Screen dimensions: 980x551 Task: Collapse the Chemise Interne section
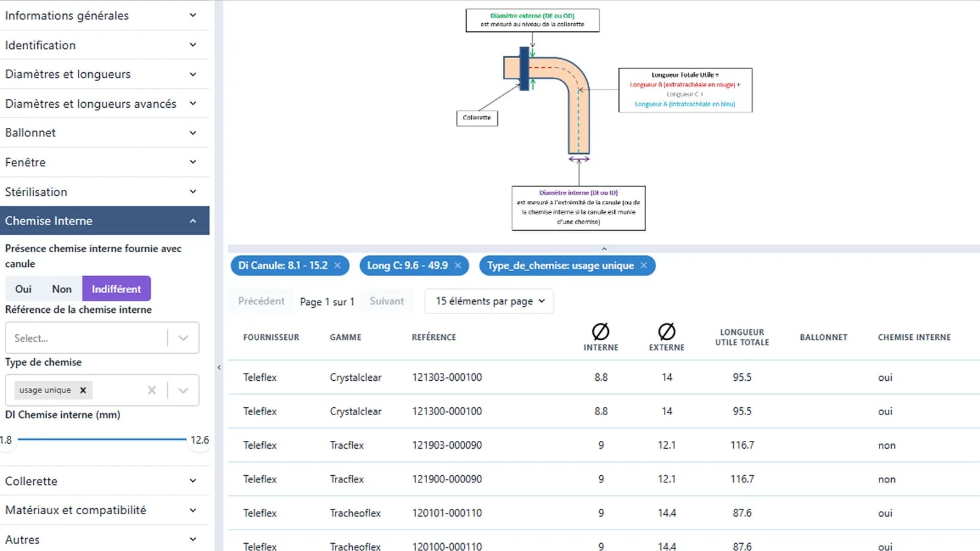click(104, 221)
